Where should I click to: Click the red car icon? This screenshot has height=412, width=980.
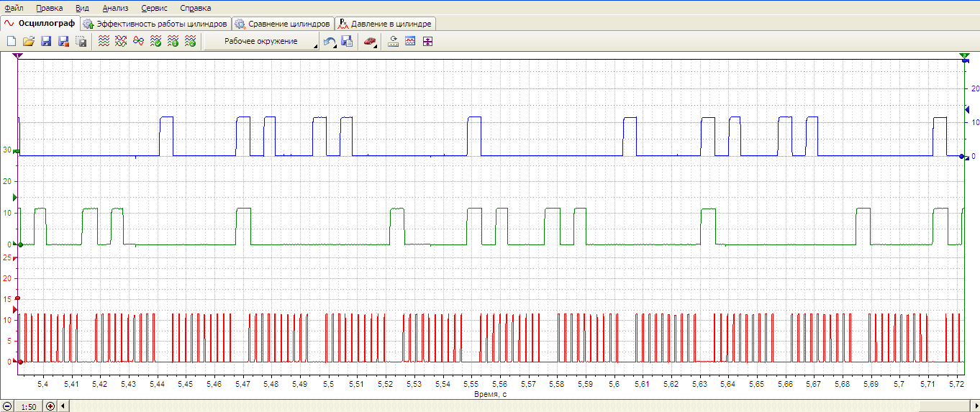click(368, 42)
